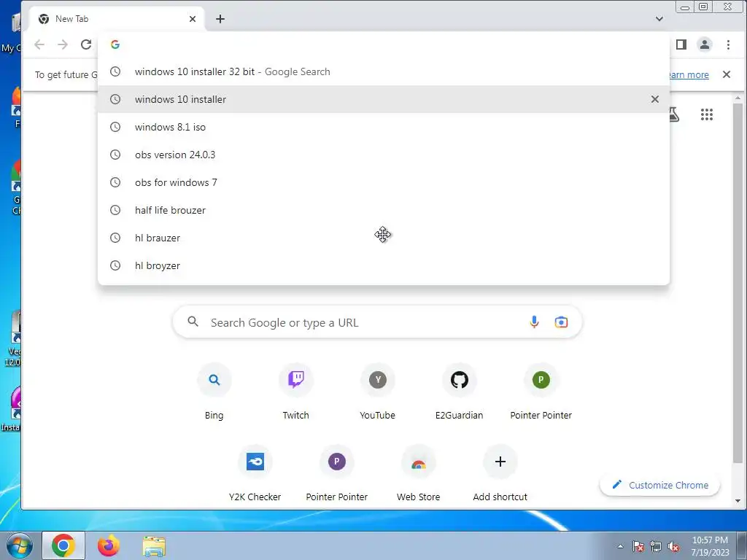Reload the page with the refresh icon

(86, 44)
